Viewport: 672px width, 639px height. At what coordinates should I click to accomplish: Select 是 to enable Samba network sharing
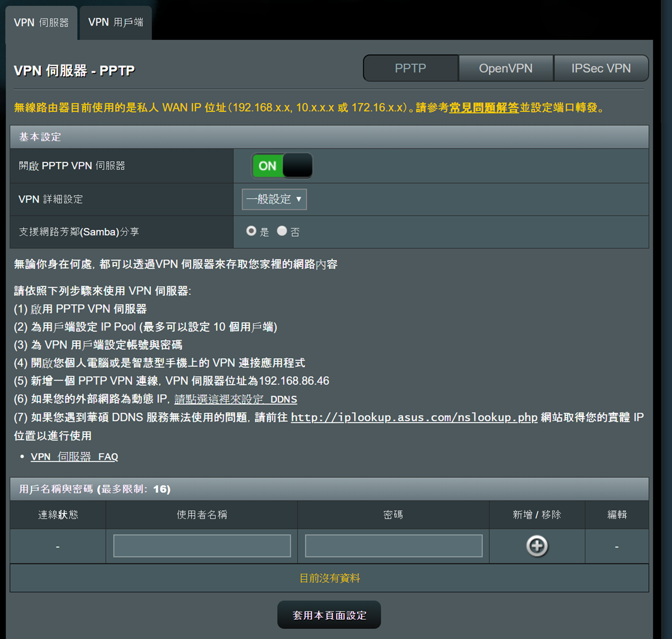[251, 231]
